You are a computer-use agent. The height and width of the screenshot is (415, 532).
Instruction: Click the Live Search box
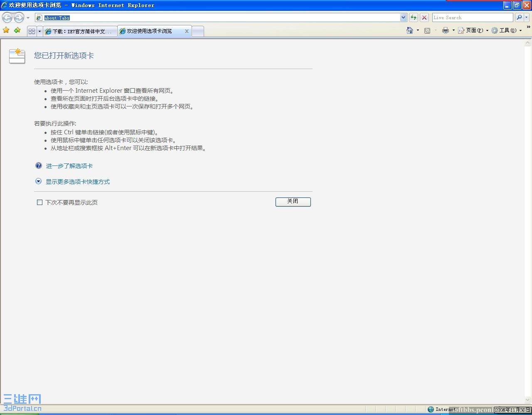point(473,17)
